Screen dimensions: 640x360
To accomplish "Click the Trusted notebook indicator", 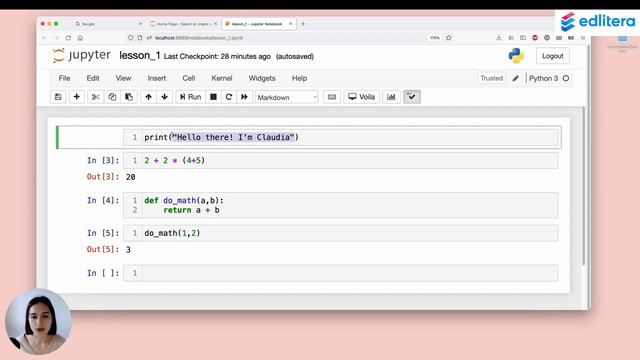I will pos(491,78).
